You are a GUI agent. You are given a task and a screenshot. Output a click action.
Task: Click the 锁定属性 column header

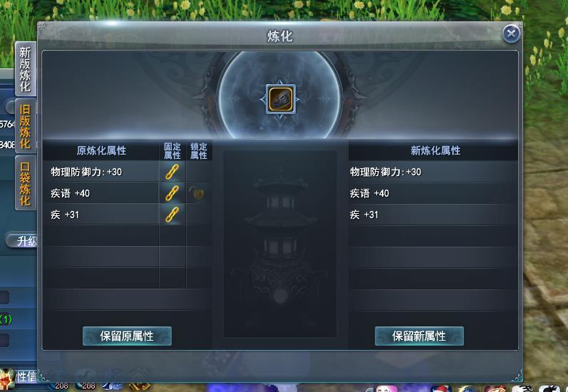pyautogui.click(x=199, y=151)
